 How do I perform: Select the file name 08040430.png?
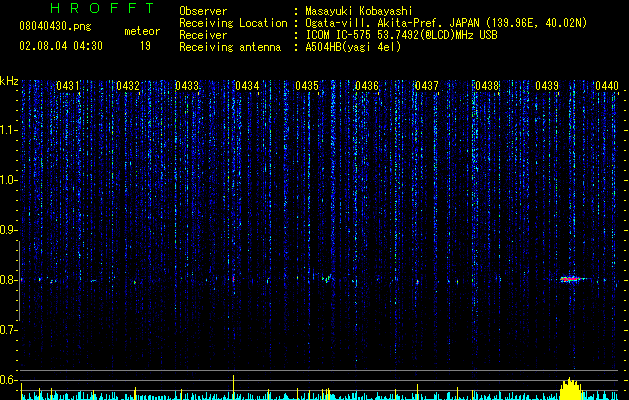coord(55,27)
